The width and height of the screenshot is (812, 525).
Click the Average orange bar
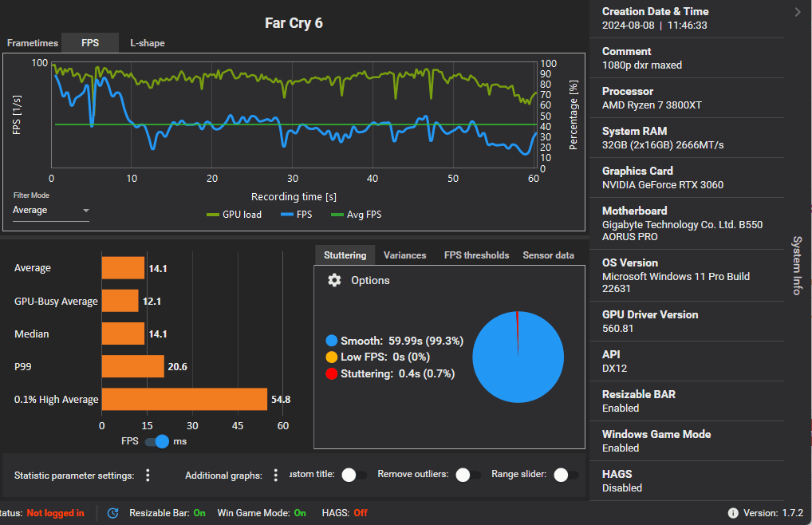[x=124, y=267]
